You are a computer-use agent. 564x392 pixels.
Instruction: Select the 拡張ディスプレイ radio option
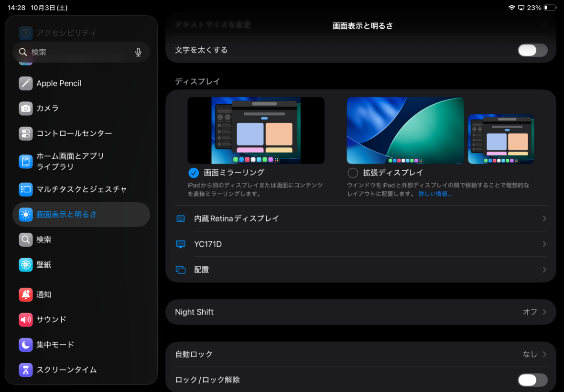[353, 173]
